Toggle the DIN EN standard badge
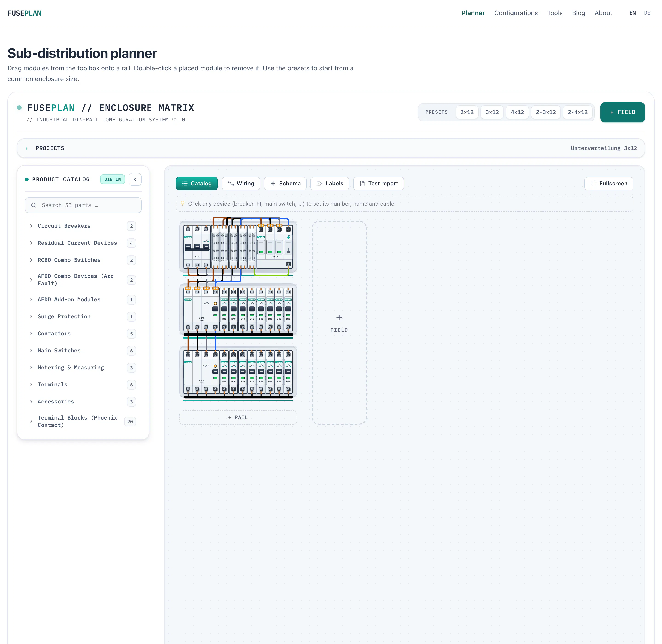This screenshot has width=662, height=644. tap(113, 179)
